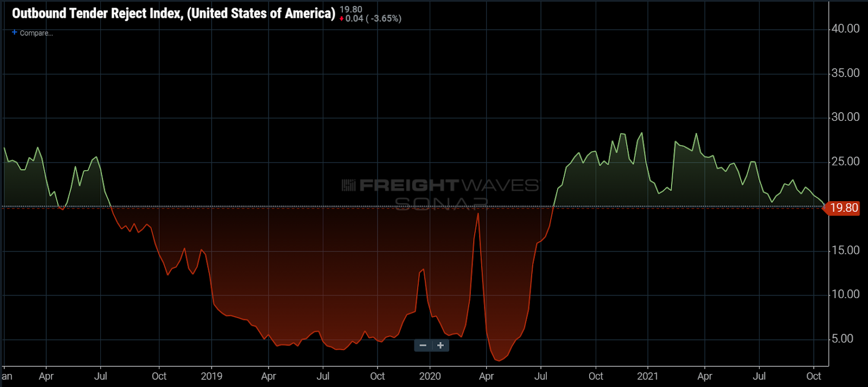The height and width of the screenshot is (387, 868).
Task: Select the red 19.80 current value label
Action: coord(844,208)
